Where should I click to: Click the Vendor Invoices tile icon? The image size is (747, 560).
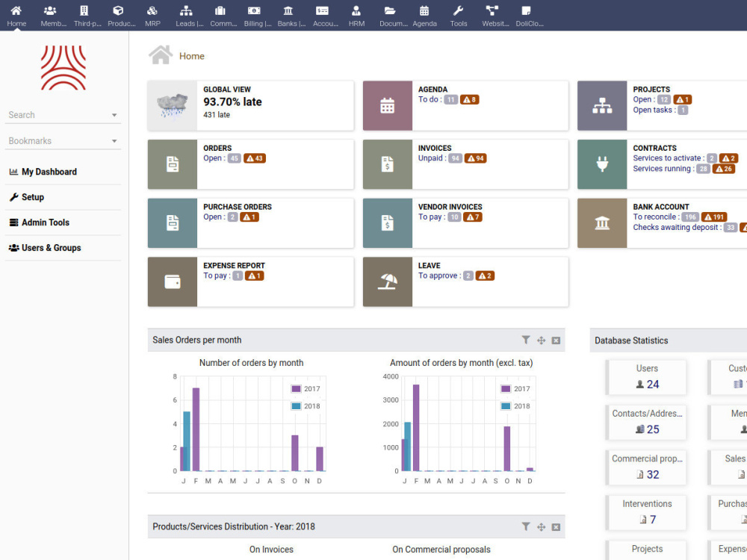pyautogui.click(x=387, y=223)
